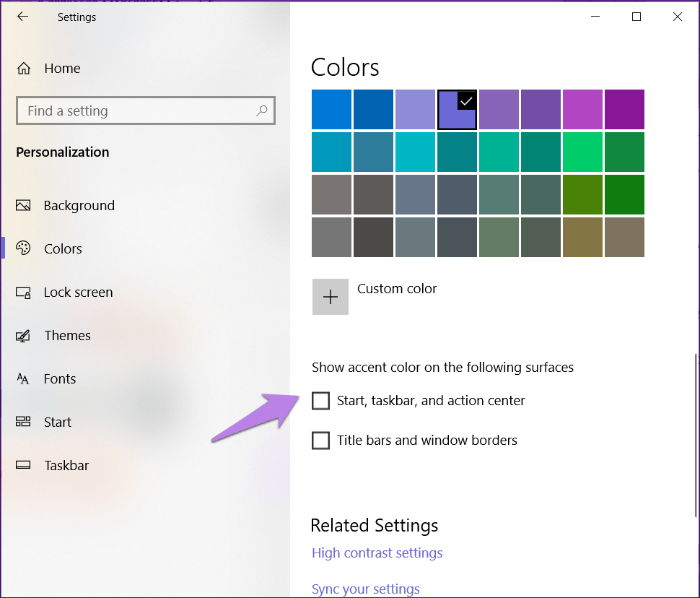Enable Start, taskbar, and action center checkbox
This screenshot has height=598, width=700.
coord(320,401)
